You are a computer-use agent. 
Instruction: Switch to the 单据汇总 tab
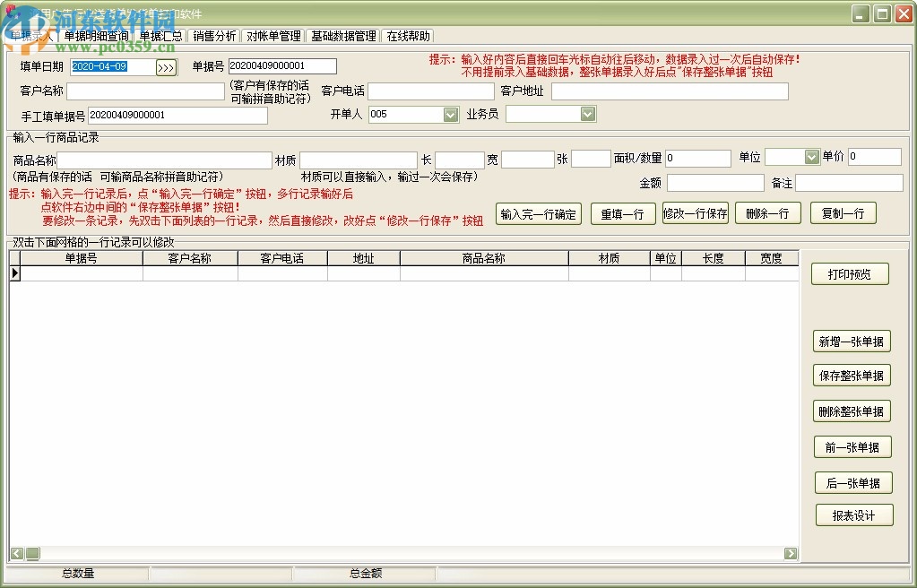(x=160, y=36)
